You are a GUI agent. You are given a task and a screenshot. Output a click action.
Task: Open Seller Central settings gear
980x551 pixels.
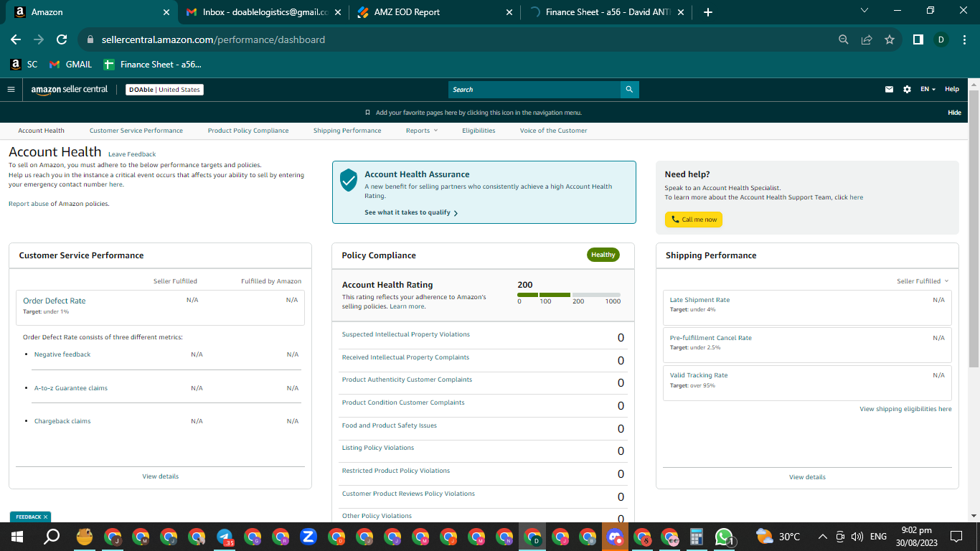coord(907,90)
